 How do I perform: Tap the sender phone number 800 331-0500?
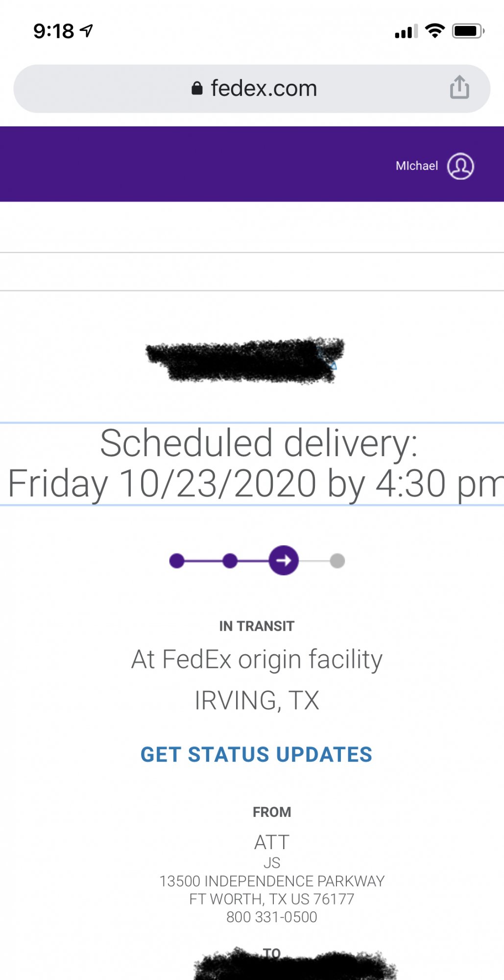pyautogui.click(x=272, y=917)
